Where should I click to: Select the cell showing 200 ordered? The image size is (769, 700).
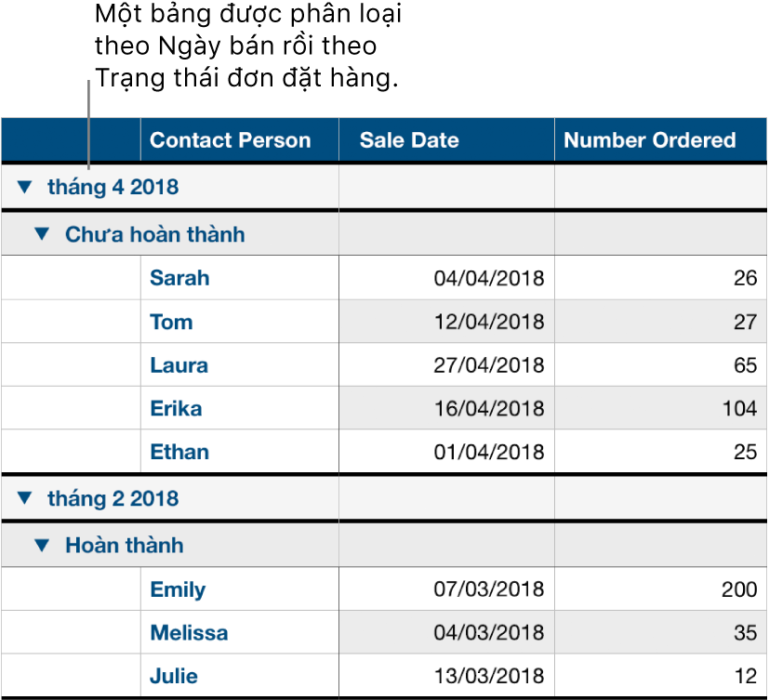pyautogui.click(x=660, y=589)
